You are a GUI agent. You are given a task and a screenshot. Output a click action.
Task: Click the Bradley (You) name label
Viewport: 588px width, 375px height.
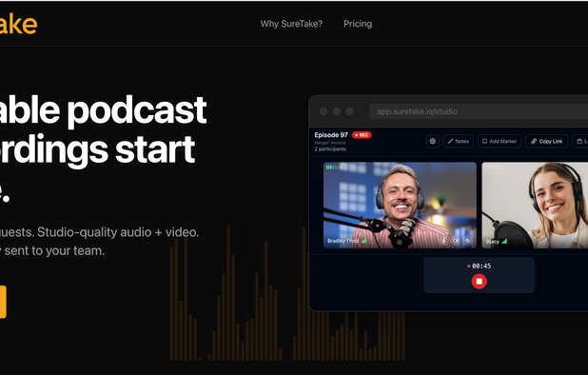tap(343, 241)
